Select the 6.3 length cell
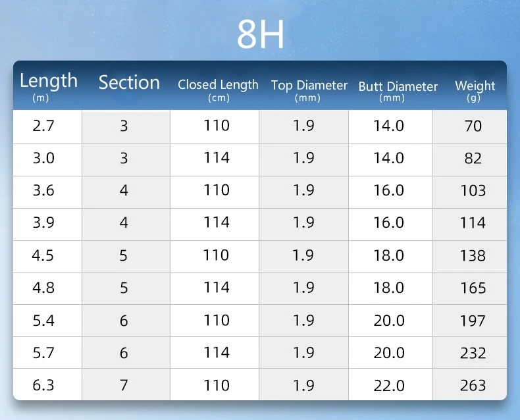This screenshot has width=520, height=420. pos(43,385)
